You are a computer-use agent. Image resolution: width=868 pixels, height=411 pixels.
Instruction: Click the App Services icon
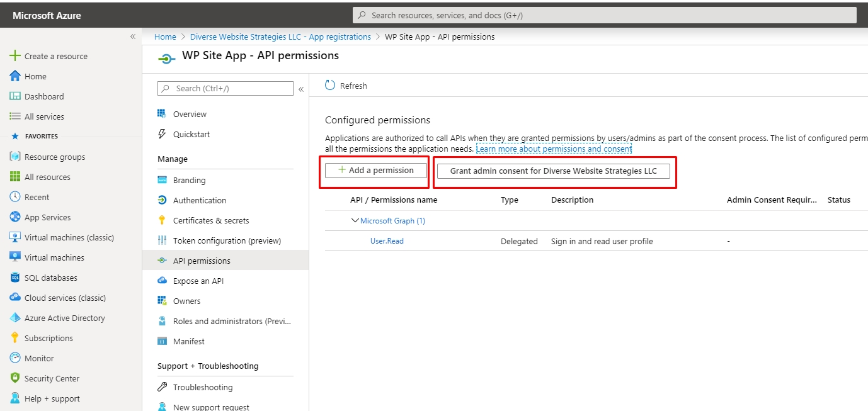point(15,217)
